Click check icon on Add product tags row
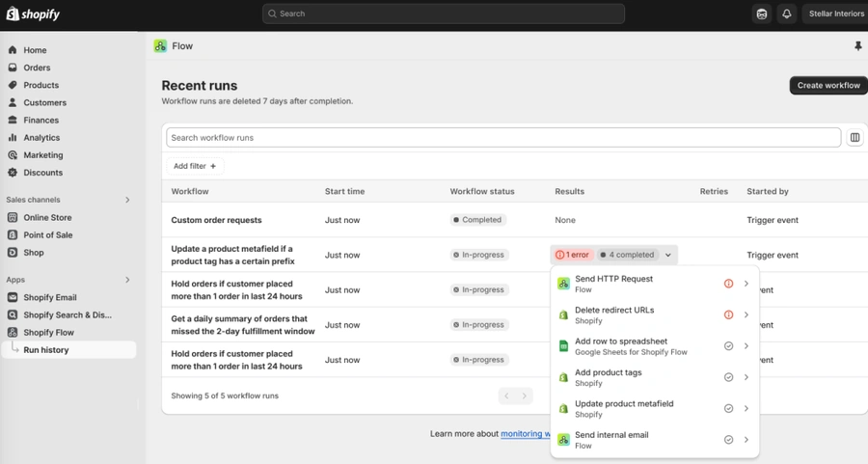Viewport: 868px width, 464px height. 728,377
